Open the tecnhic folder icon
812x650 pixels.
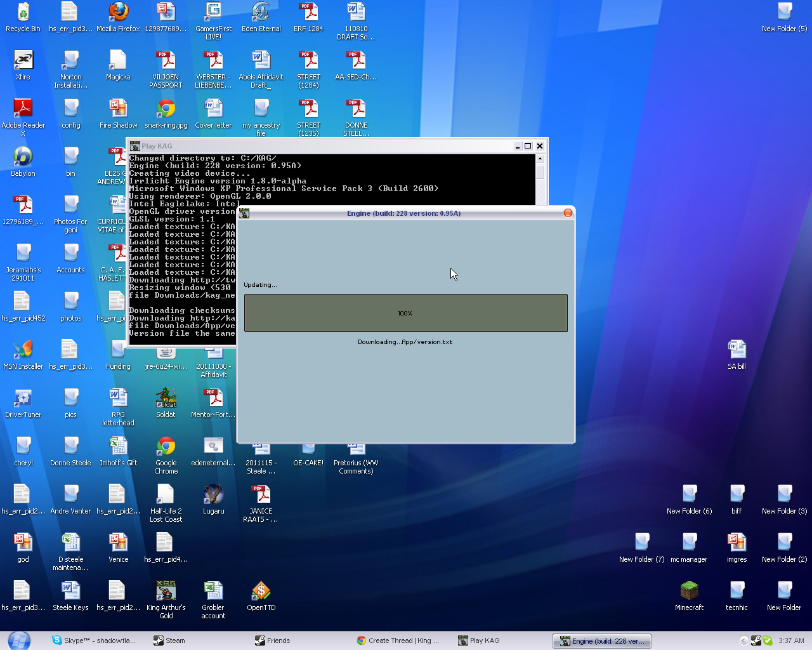(737, 597)
